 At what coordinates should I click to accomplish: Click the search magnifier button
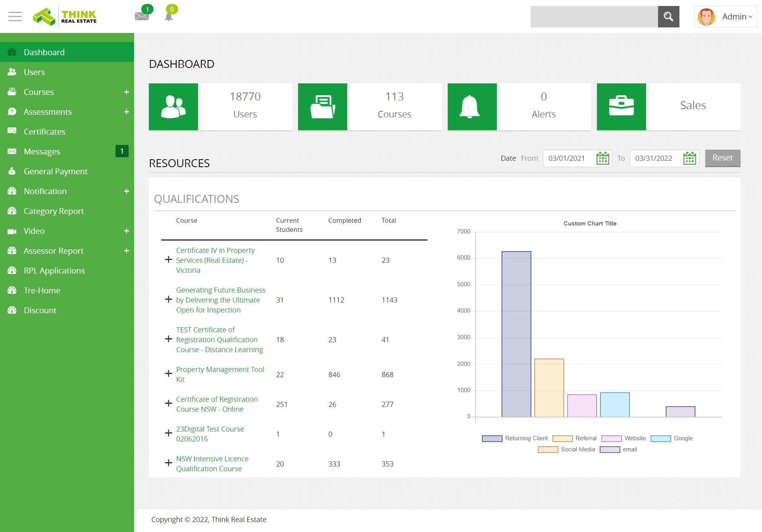(668, 17)
